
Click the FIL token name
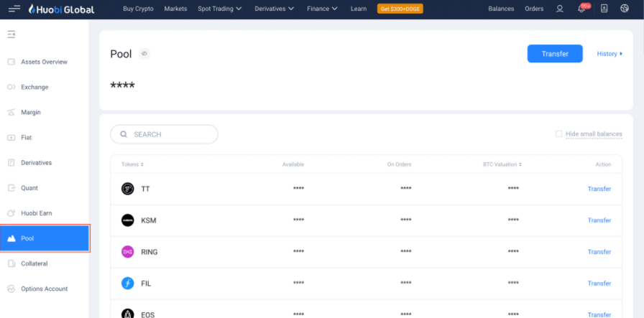pyautogui.click(x=146, y=284)
